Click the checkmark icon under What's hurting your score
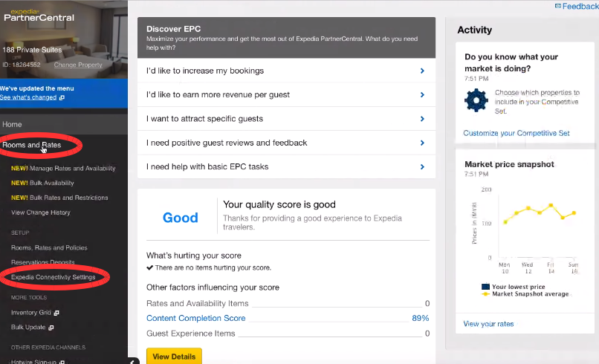599x364 pixels. 150,267
